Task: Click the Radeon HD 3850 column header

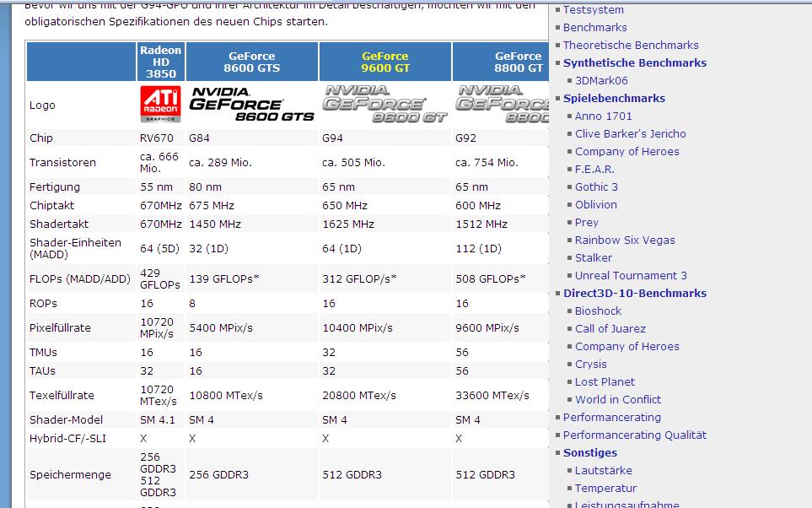Action: pos(160,62)
